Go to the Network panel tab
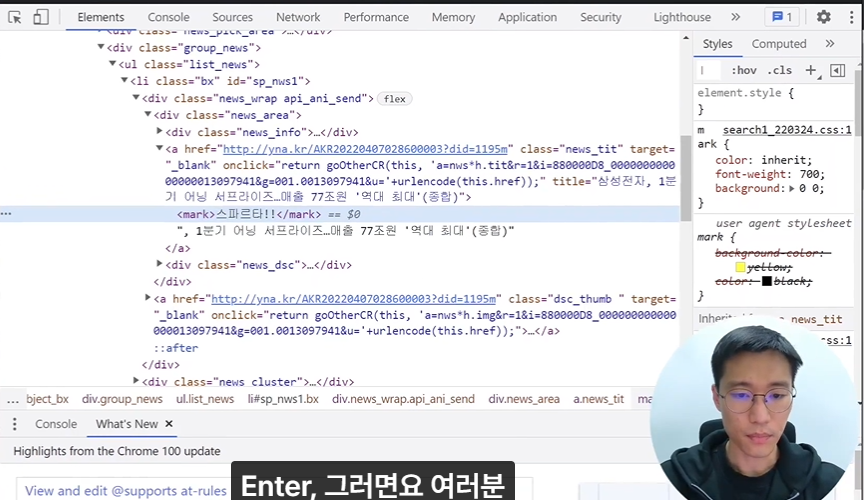Image resolution: width=864 pixels, height=500 pixels. pos(298,17)
